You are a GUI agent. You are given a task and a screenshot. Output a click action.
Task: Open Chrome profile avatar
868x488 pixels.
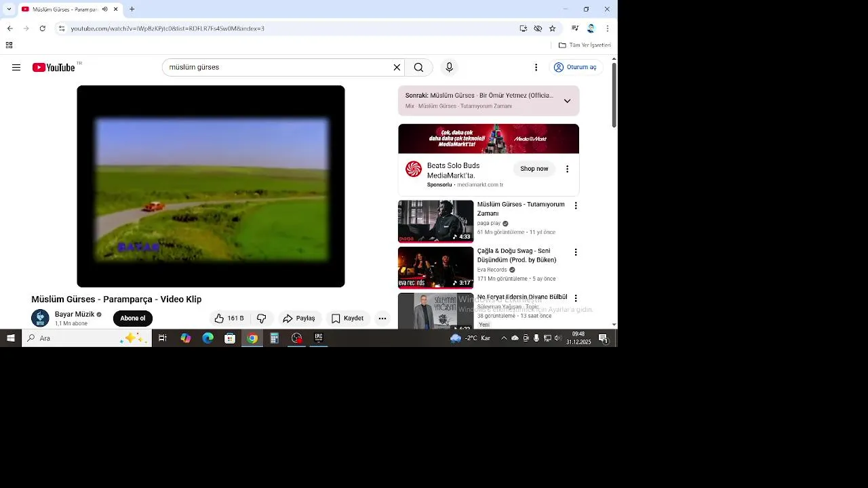(591, 28)
